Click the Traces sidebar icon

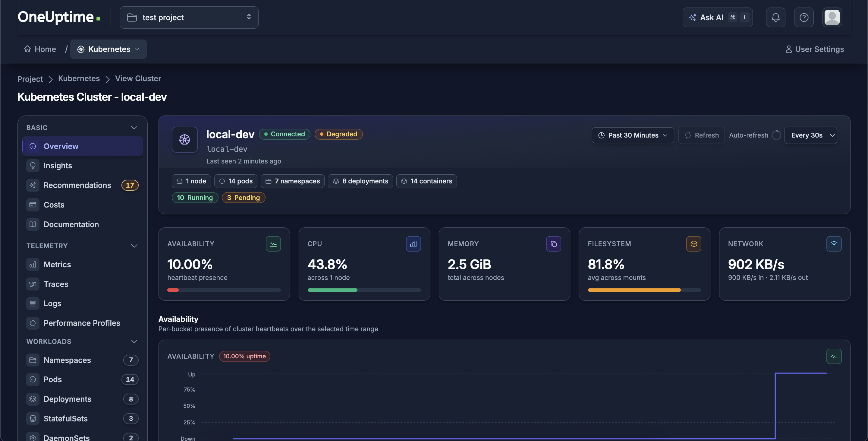33,284
